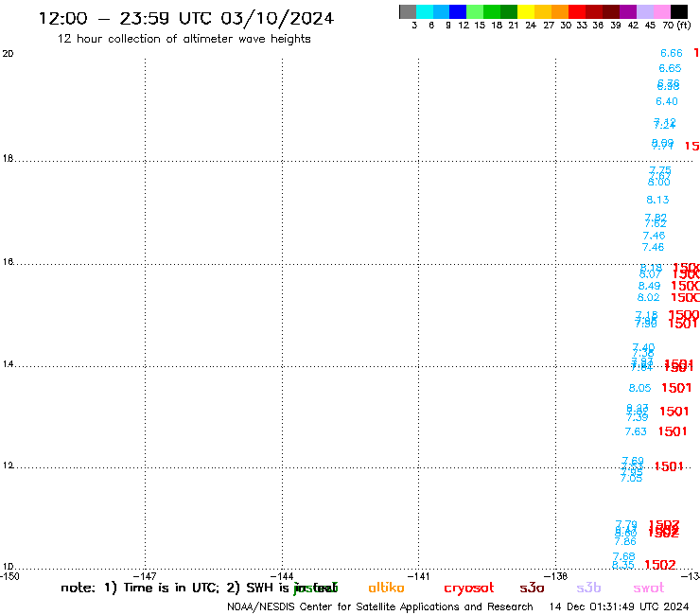Image resolution: width=700 pixels, height=615 pixels.
Task: Click the pink swatch in the legend
Action: click(x=661, y=11)
